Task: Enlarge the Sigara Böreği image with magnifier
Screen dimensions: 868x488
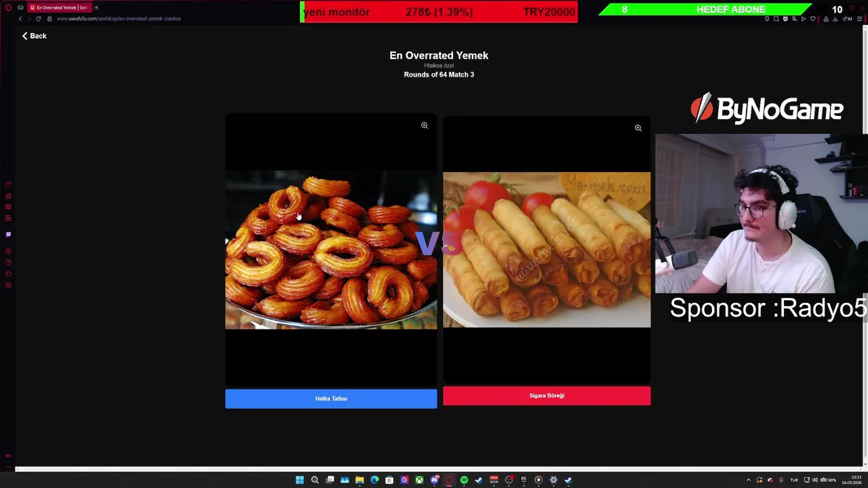Action: pyautogui.click(x=638, y=128)
